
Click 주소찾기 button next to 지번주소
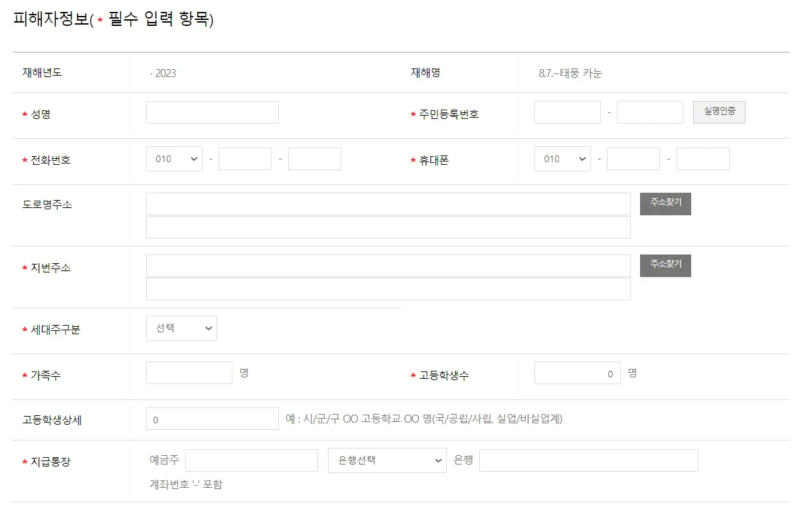point(665,265)
